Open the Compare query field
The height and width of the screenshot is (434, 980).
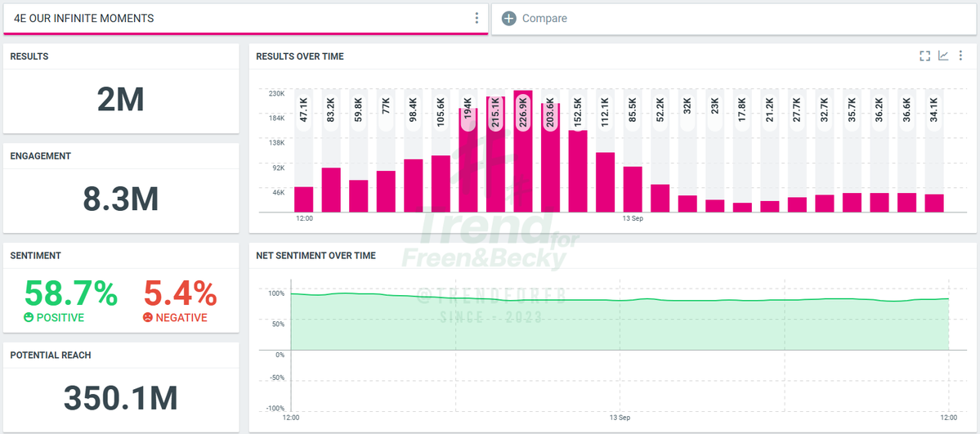coord(733,19)
